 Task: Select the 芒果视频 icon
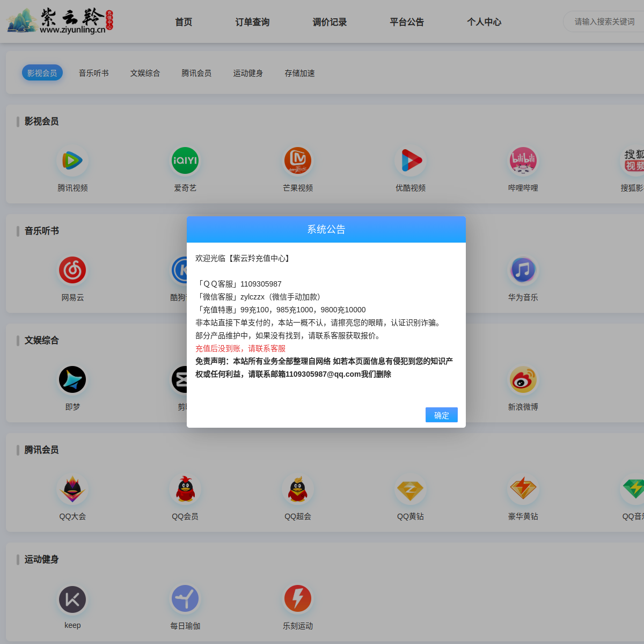tap(298, 160)
